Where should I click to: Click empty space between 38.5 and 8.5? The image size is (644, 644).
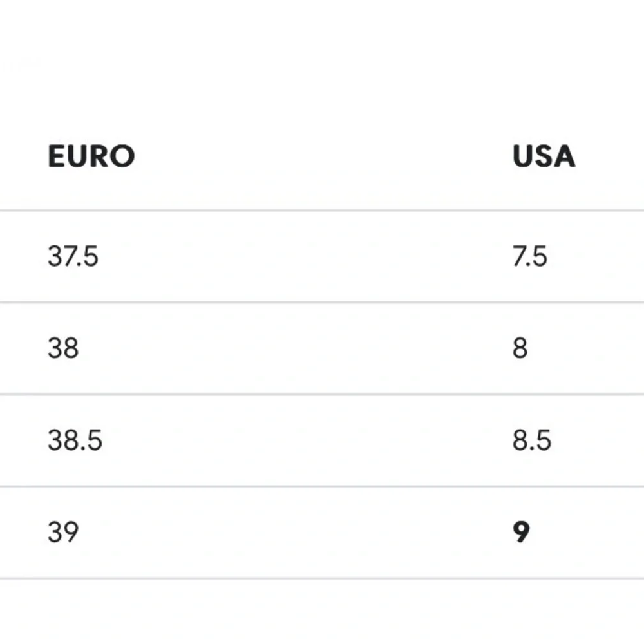307,440
